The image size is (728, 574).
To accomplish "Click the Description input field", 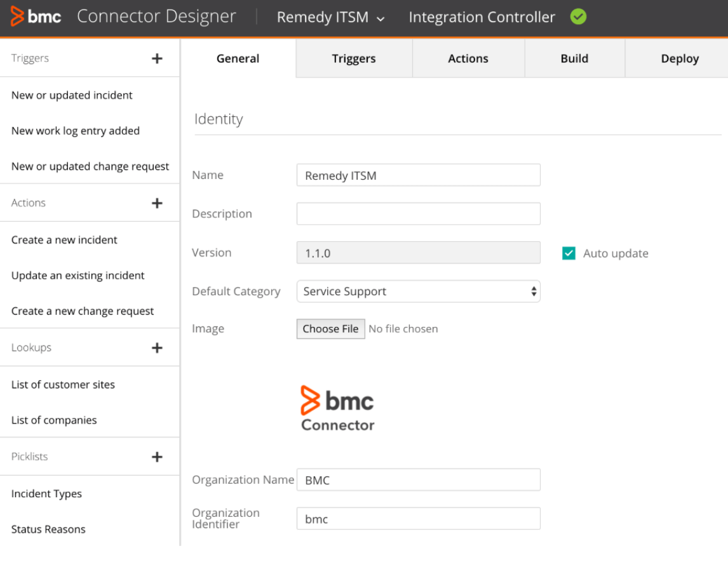I will coord(418,214).
